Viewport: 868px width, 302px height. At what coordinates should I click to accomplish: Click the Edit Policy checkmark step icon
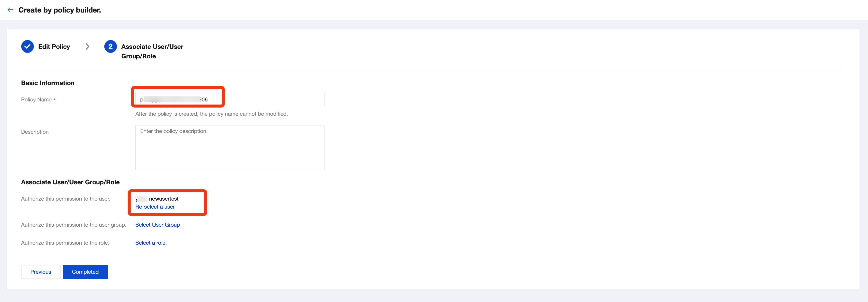pos(27,47)
